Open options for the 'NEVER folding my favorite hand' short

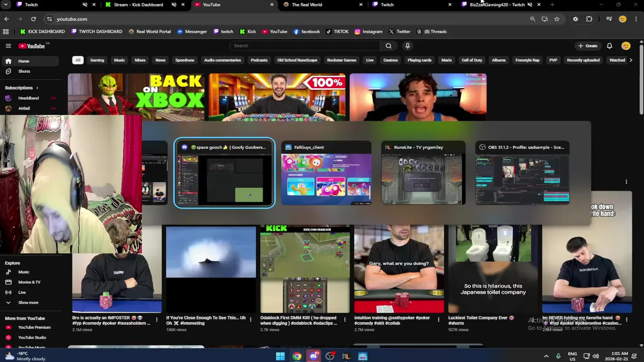coord(626,319)
